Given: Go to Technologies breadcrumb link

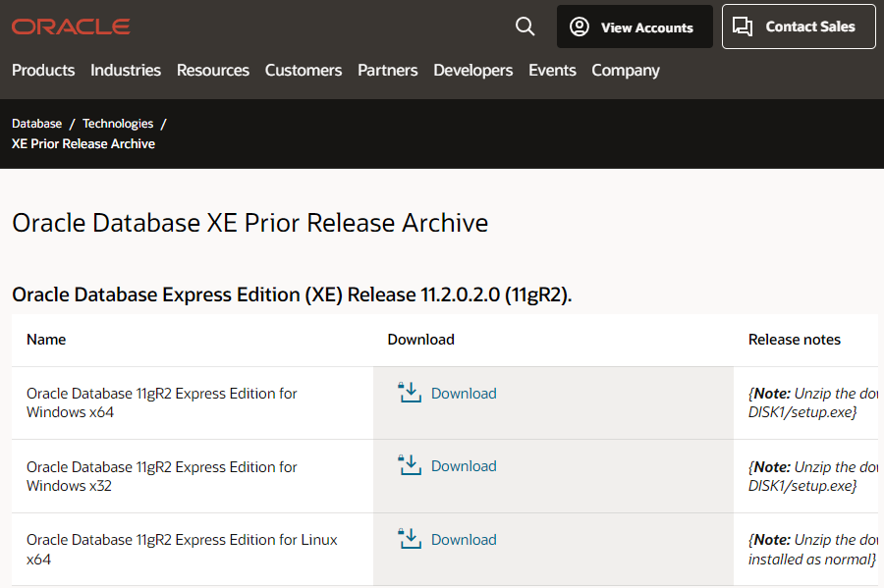Looking at the screenshot, I should click(118, 124).
